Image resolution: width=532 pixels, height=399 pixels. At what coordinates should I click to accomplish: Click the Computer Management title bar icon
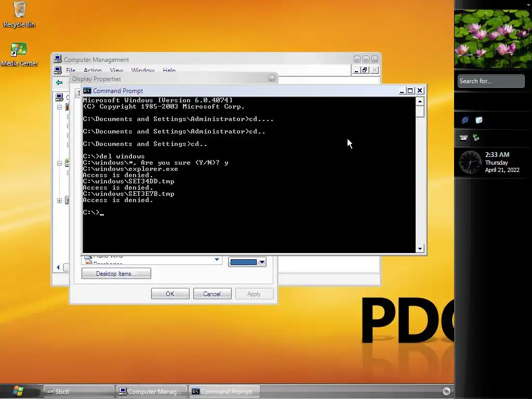pyautogui.click(x=58, y=59)
